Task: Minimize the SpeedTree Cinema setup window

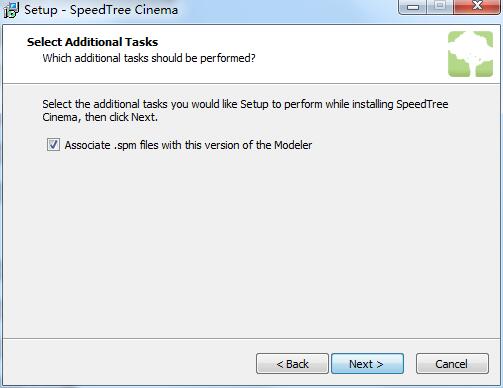Action: pos(413,7)
